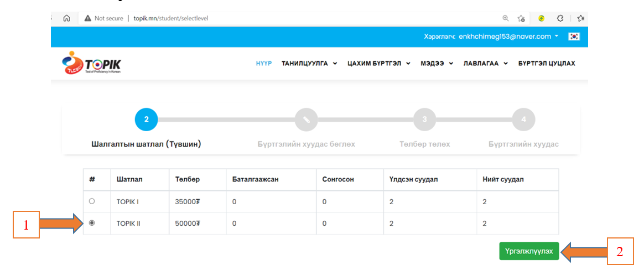The width and height of the screenshot is (644, 275).
Task: Select the TOPIK II radio button
Action: pyautogui.click(x=92, y=223)
